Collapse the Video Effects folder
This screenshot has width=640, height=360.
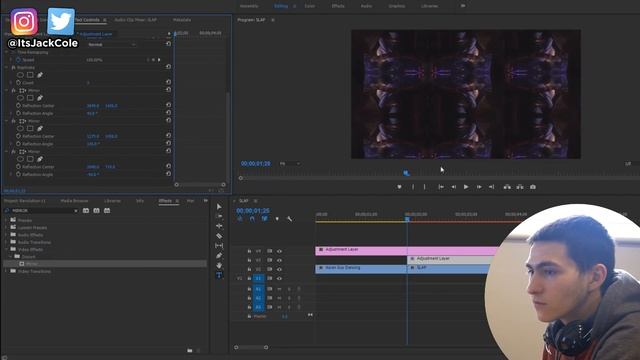6,249
